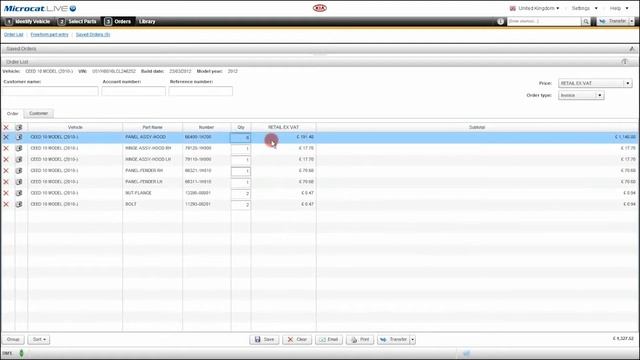Delete the HINGE ASSY-HOOD LH row
Screen dimensions: 640x360
[6, 160]
